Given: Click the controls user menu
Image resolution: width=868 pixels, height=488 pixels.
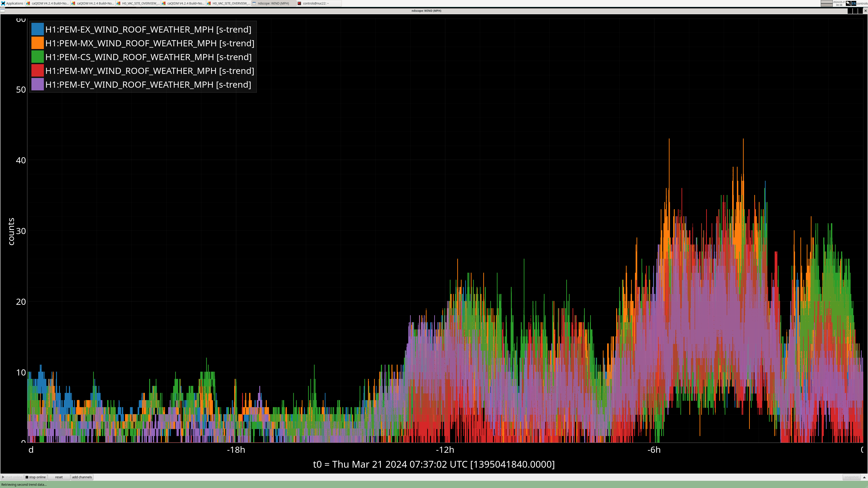Looking at the screenshot, I should [x=862, y=3].
